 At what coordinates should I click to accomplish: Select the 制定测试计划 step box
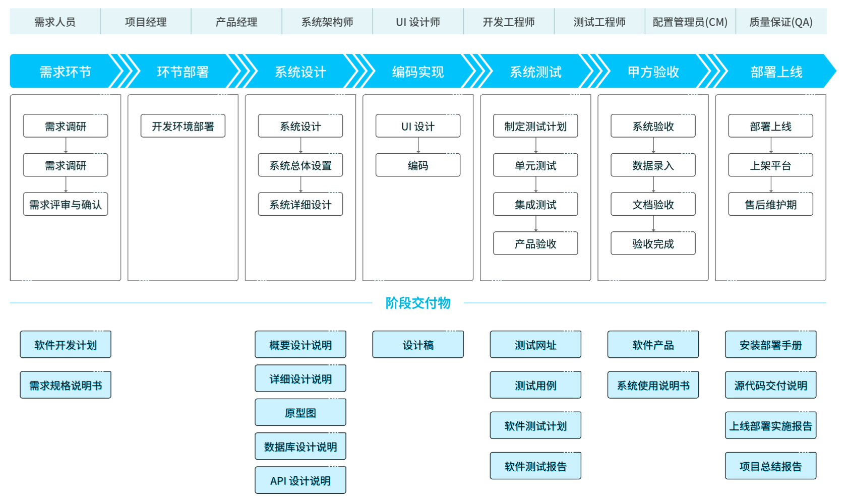click(x=535, y=126)
